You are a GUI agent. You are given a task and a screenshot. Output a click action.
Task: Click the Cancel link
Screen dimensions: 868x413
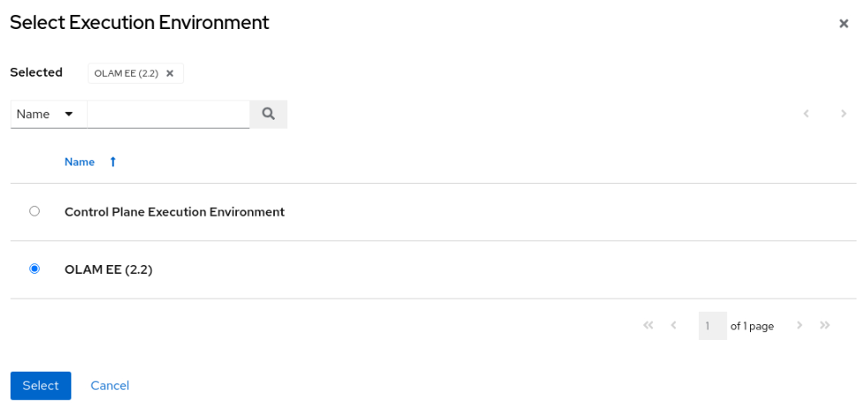click(109, 386)
